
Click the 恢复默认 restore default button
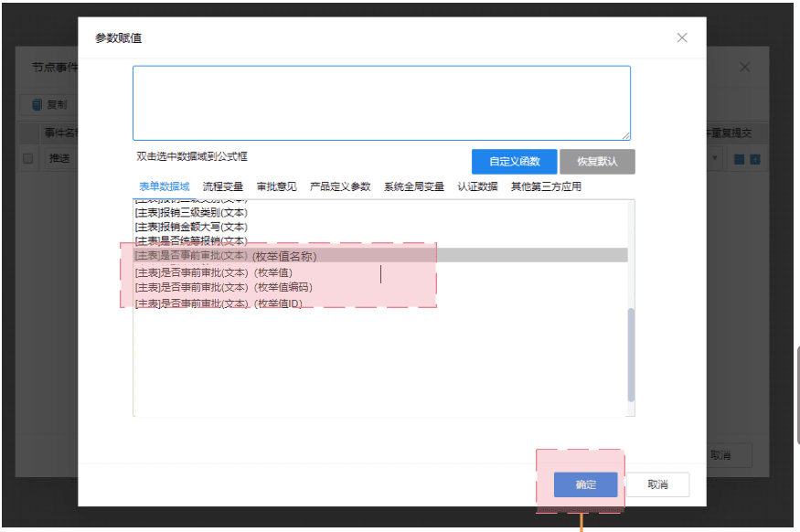[x=597, y=162]
